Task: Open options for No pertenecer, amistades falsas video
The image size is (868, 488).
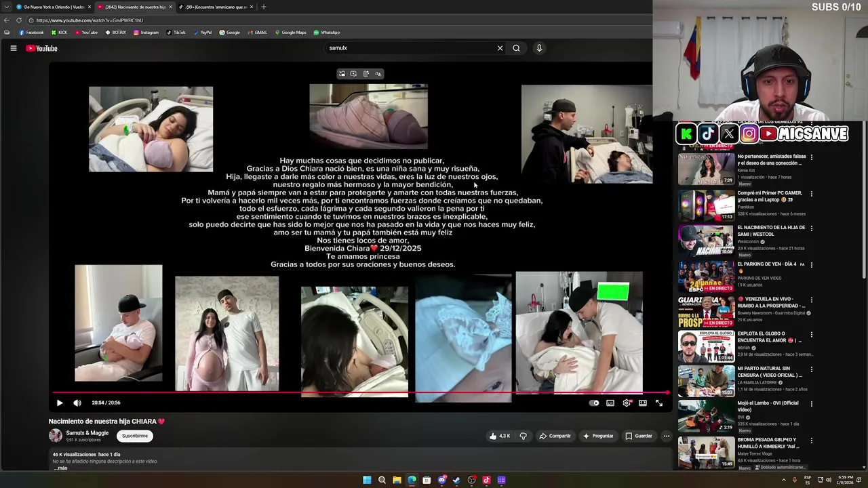Action: [x=811, y=157]
